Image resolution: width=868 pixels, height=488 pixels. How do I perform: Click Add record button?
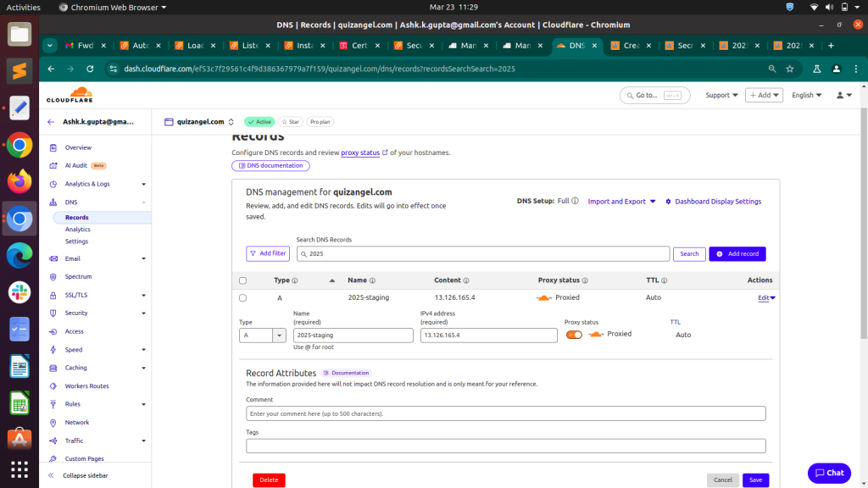(x=737, y=254)
